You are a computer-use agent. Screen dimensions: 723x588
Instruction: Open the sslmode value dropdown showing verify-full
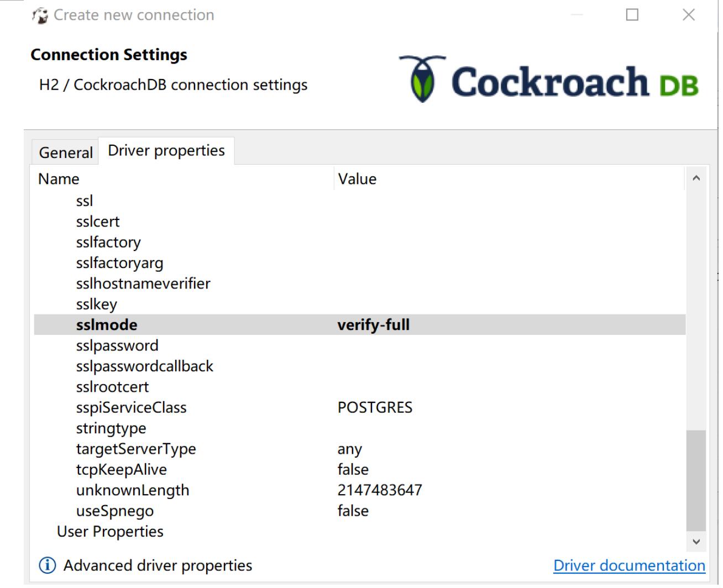[x=374, y=324]
